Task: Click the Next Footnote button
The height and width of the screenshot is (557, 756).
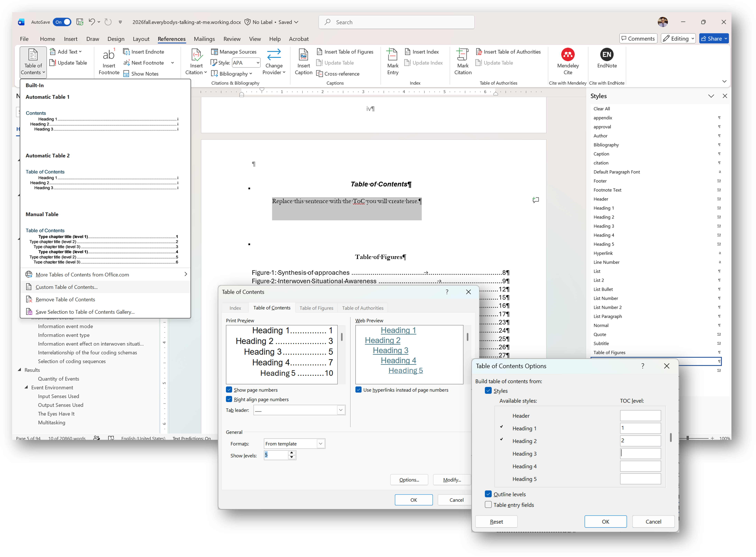Action: coord(144,63)
